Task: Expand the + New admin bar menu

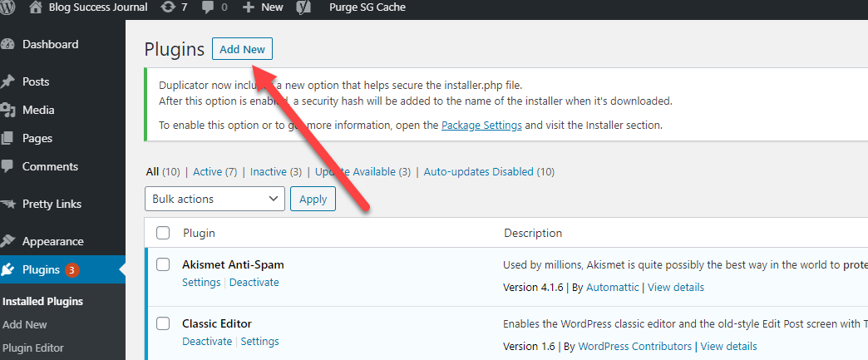Action: click(x=263, y=7)
